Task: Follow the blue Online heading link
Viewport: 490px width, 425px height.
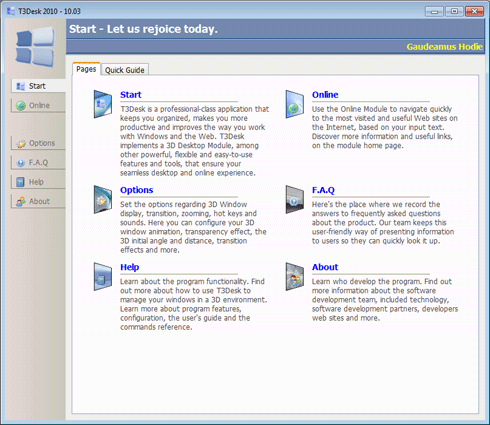Action: tap(325, 95)
